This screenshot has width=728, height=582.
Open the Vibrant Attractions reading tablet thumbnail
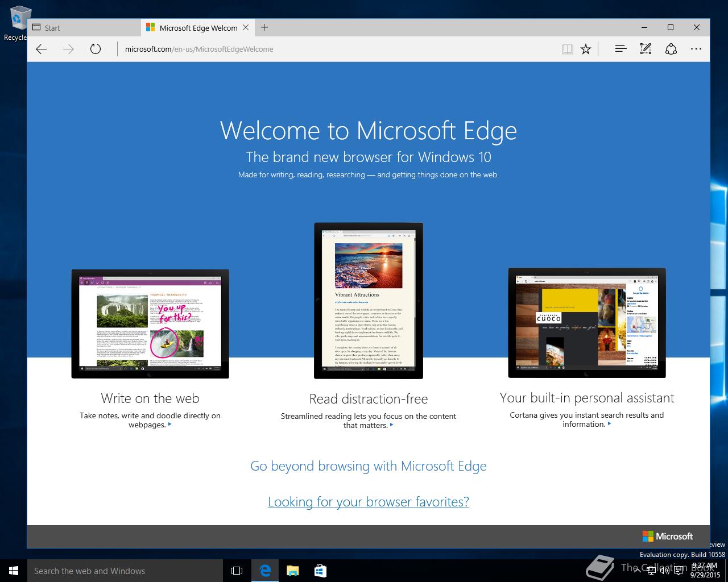coord(369,301)
